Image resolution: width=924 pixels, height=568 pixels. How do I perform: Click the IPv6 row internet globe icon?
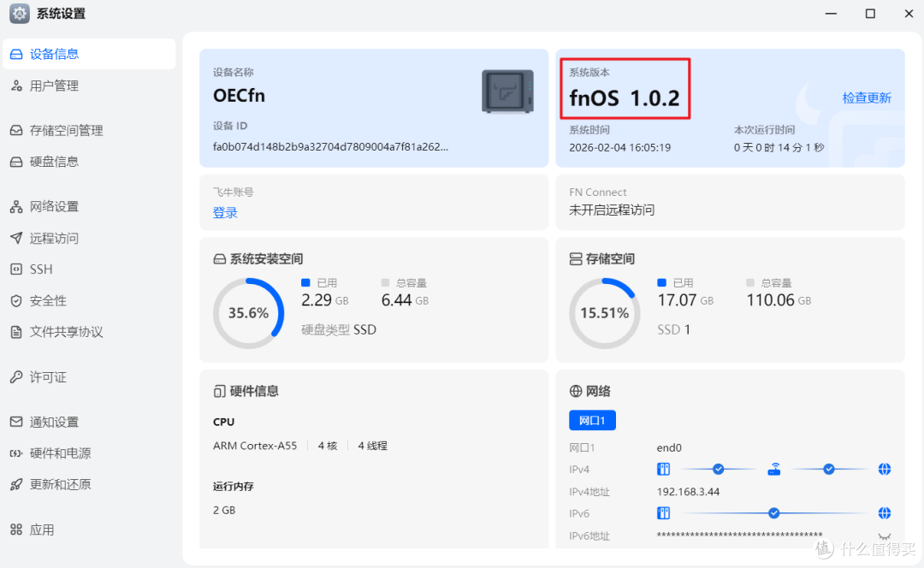point(885,513)
